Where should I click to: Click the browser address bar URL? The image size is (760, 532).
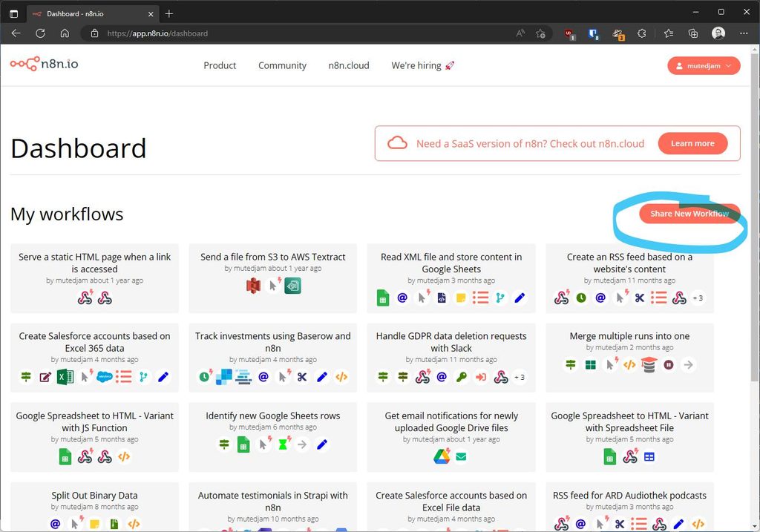(157, 33)
